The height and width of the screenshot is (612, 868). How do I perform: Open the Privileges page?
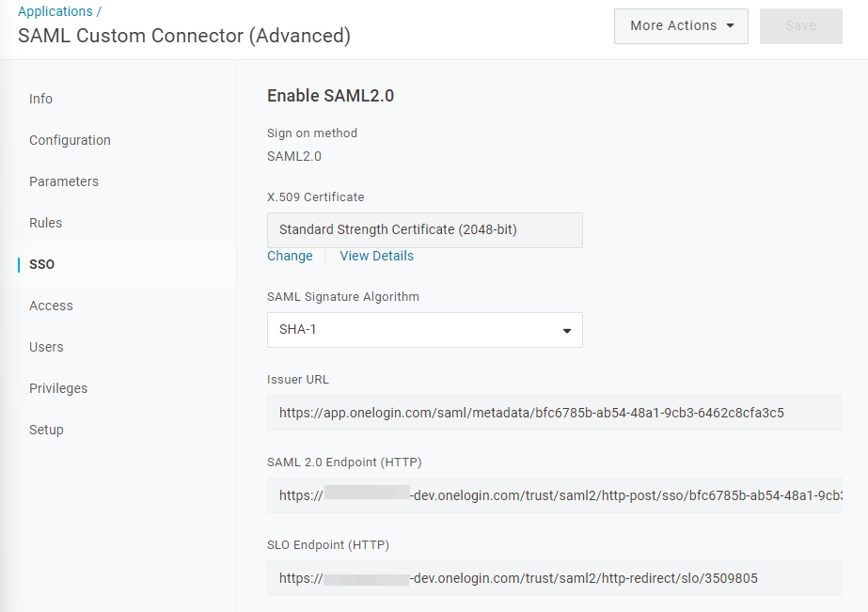click(56, 388)
